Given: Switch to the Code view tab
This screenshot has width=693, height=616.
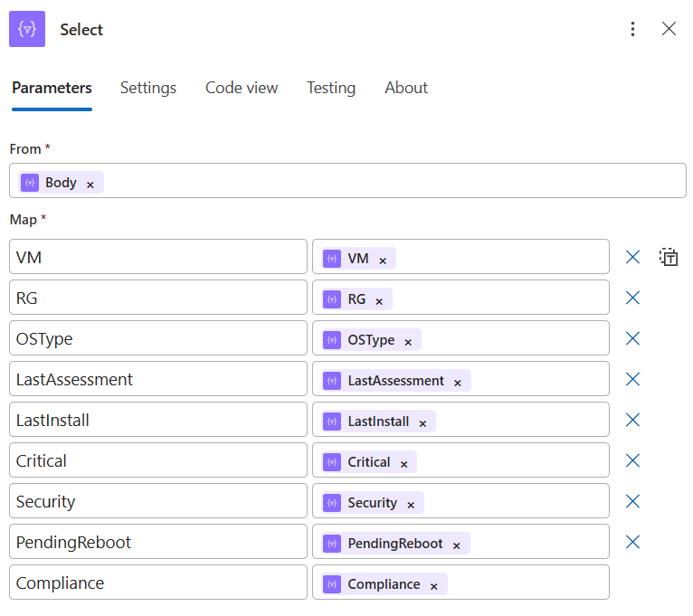Looking at the screenshot, I should 242,88.
